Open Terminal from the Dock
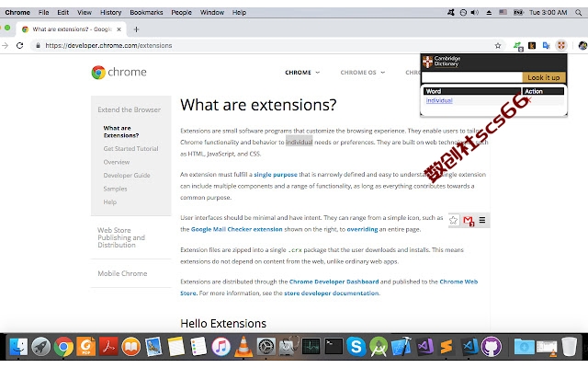The height and width of the screenshot is (368, 588). pos(334,346)
